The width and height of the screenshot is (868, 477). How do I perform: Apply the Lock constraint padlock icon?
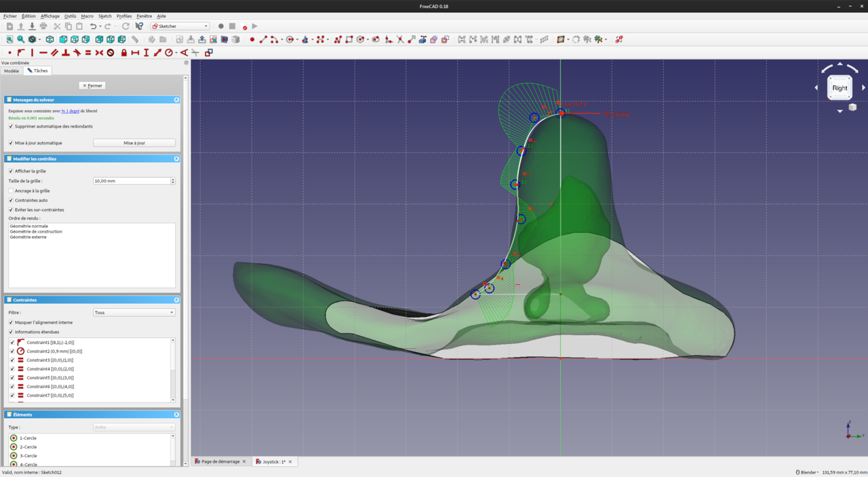pos(124,52)
